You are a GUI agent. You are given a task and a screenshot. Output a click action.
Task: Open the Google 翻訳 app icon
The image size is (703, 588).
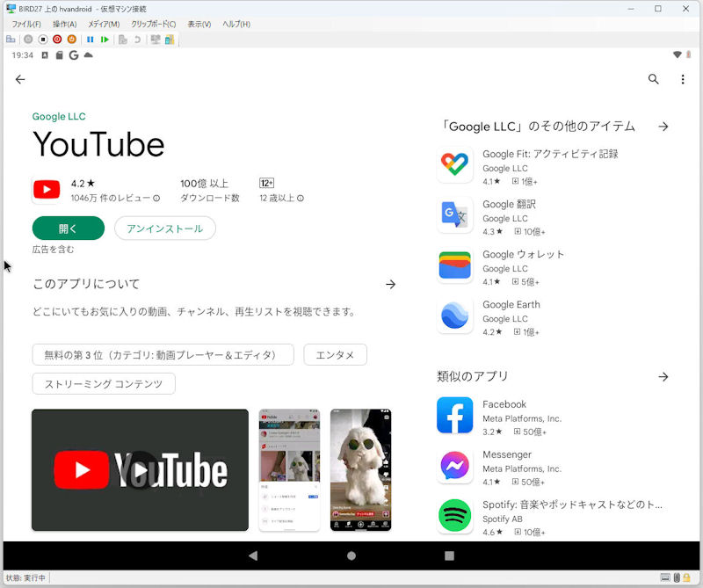click(454, 214)
